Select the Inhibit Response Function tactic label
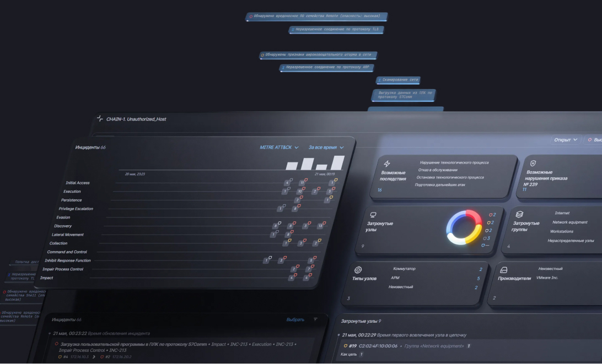Image resolution: width=602 pixels, height=364 pixels. pyautogui.click(x=68, y=260)
